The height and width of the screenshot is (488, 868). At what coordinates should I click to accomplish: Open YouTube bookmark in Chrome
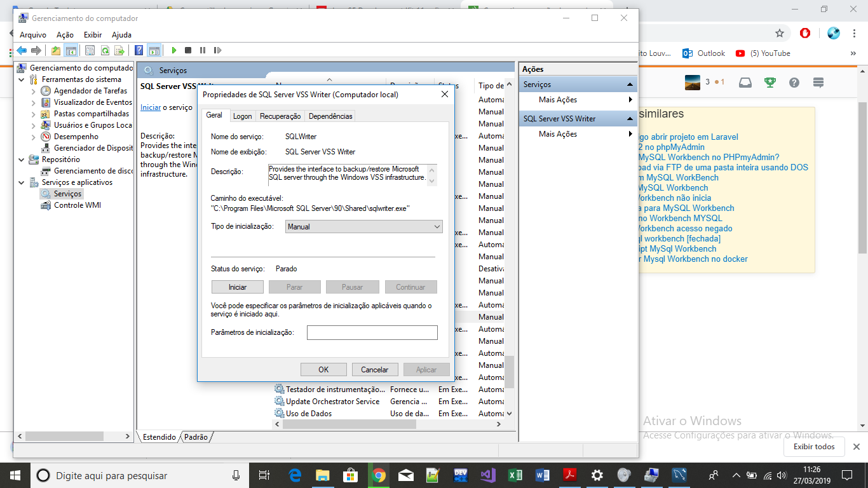pyautogui.click(x=763, y=53)
